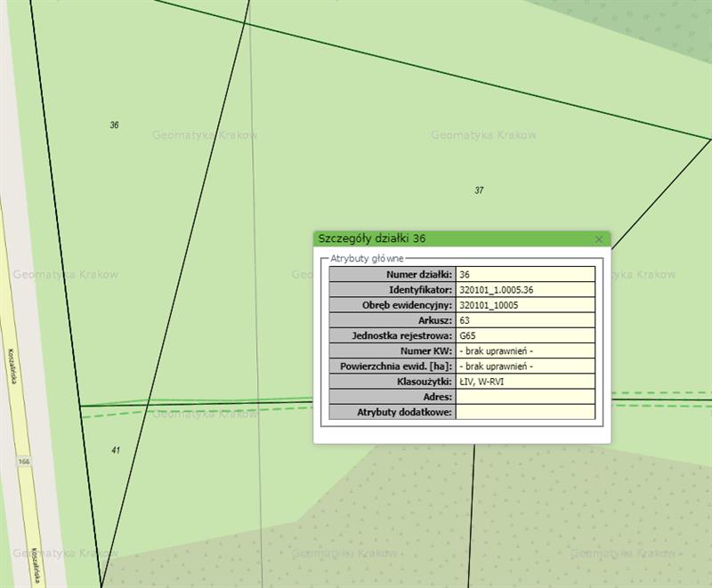
Task: Click the Numer KW value cell
Action: (x=525, y=351)
